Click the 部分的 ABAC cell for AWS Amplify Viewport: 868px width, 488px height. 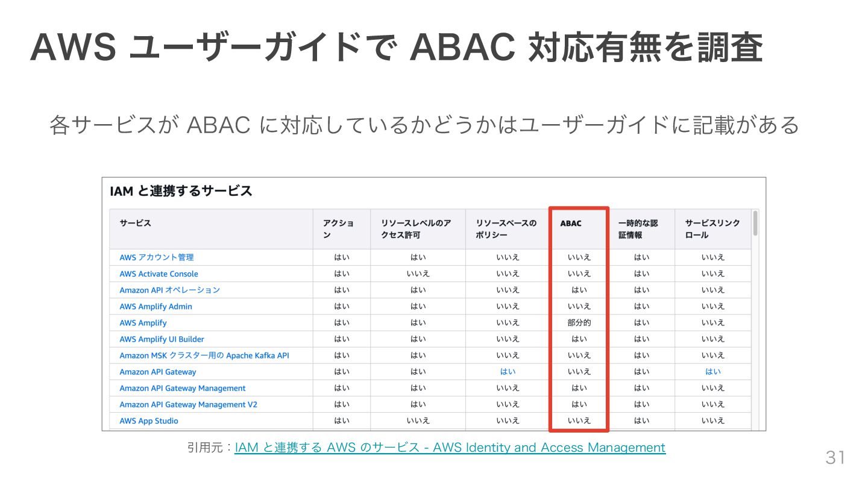pyautogui.click(x=579, y=323)
